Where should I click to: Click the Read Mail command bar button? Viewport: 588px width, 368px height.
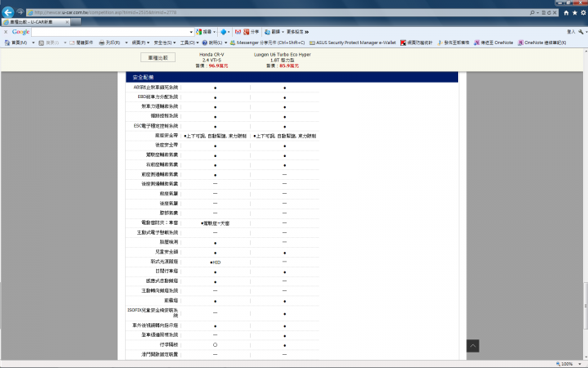(x=82, y=43)
